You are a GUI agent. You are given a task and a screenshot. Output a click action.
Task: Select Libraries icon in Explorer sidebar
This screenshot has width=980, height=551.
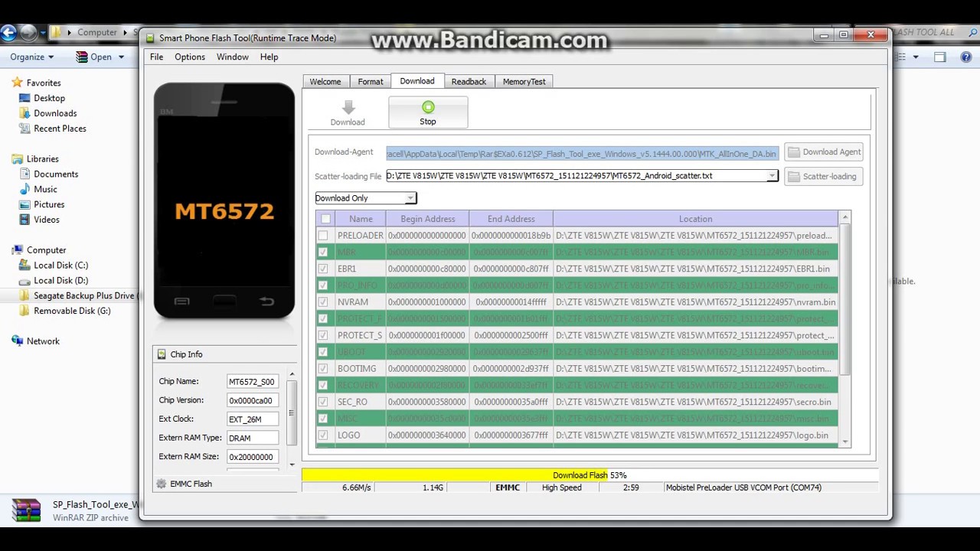[17, 159]
